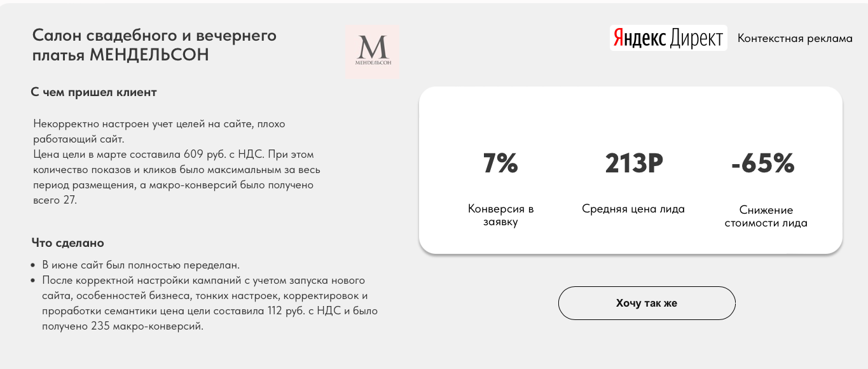Click the bullet marker before "В июне сайт"

[33, 265]
